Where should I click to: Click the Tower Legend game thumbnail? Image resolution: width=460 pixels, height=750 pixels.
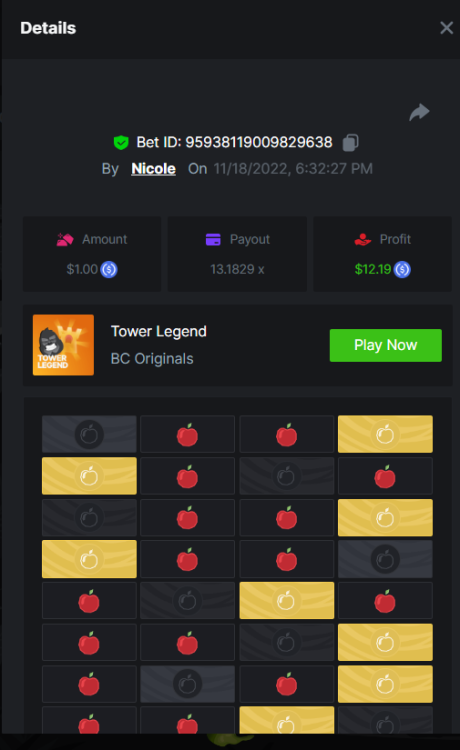(x=63, y=345)
